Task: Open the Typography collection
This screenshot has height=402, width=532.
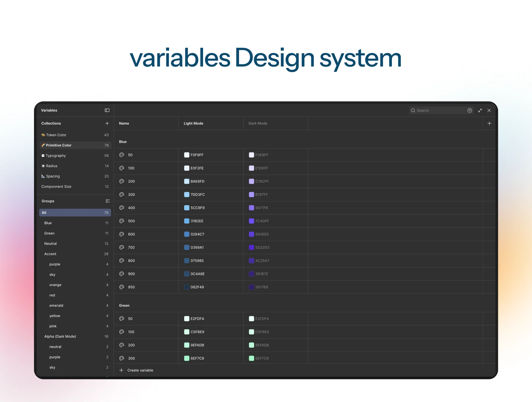Action: tap(75, 155)
